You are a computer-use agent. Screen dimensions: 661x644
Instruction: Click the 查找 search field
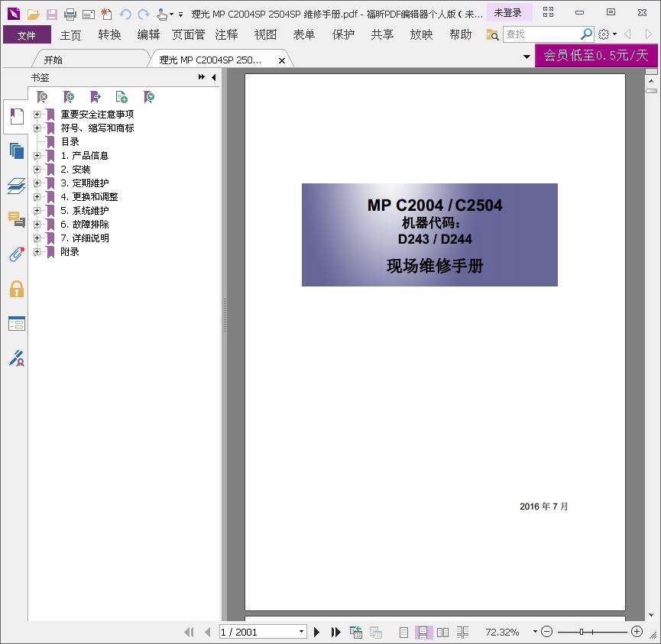click(542, 34)
